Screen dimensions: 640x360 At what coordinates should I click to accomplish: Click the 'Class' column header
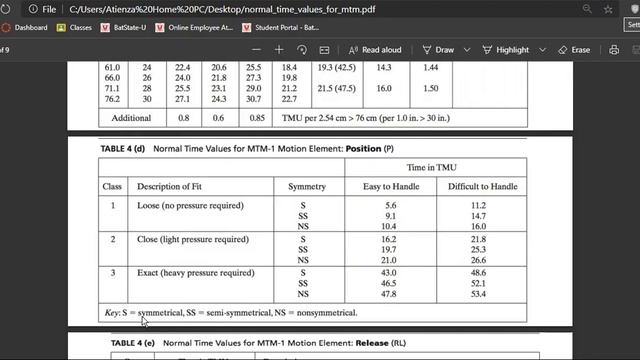tap(112, 187)
